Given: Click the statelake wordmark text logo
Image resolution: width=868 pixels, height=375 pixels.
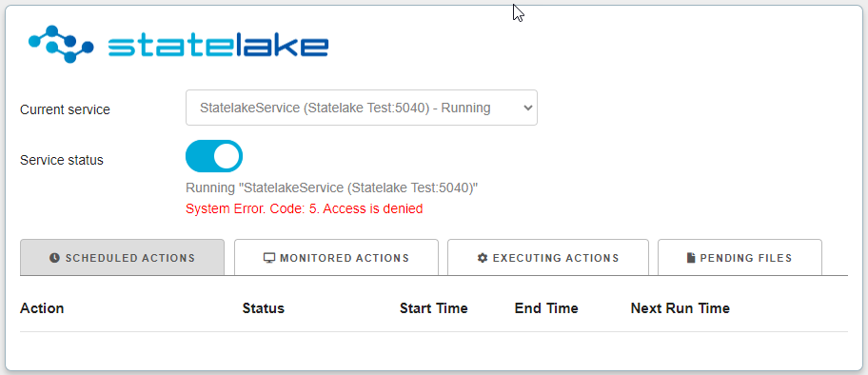Looking at the screenshot, I should coord(218,47).
